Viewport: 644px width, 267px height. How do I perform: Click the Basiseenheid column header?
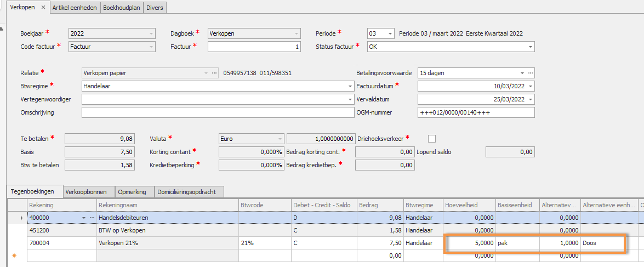tap(517, 205)
